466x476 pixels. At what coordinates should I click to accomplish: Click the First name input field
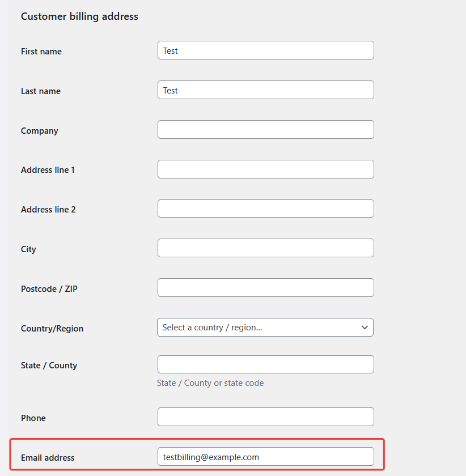pyautogui.click(x=265, y=50)
